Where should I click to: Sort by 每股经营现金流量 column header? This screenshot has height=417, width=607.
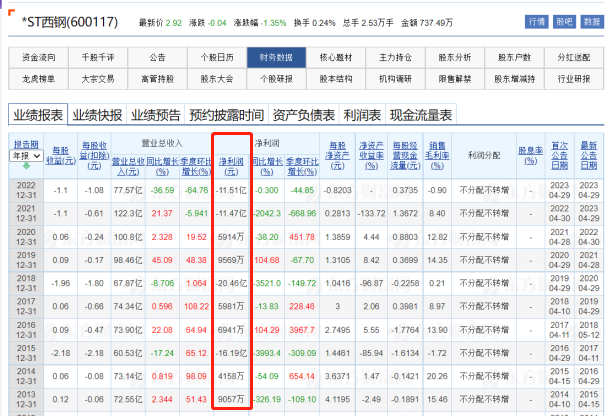pyautogui.click(x=405, y=156)
